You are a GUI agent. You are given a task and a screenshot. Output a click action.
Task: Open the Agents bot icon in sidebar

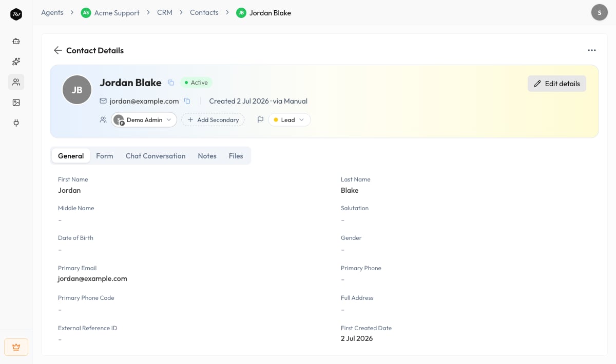[x=16, y=41]
